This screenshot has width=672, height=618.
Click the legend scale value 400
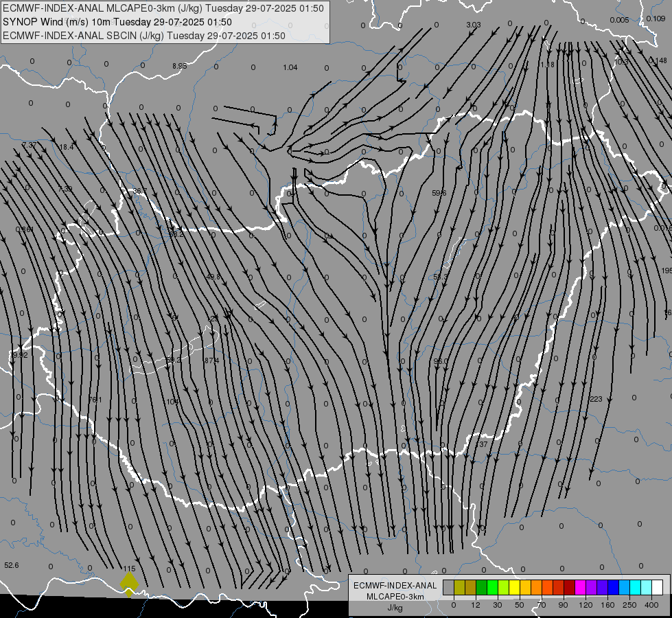[651, 605]
